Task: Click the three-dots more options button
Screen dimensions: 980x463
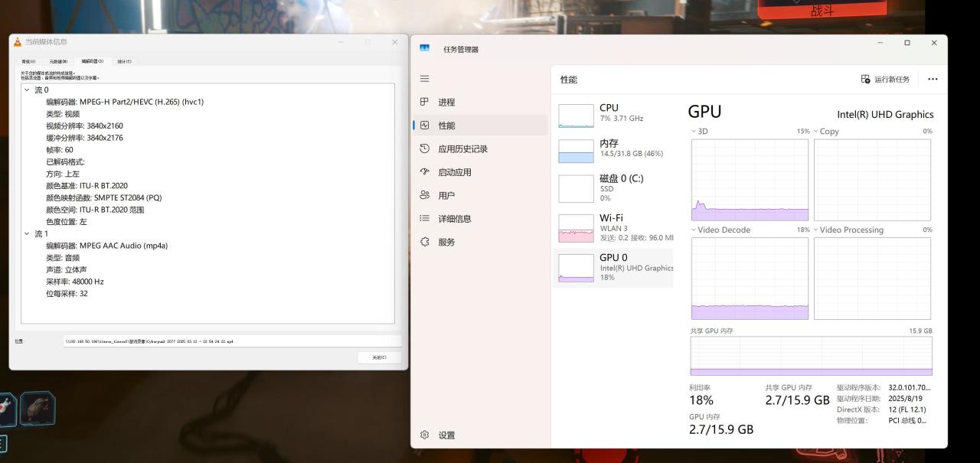Action: point(932,79)
